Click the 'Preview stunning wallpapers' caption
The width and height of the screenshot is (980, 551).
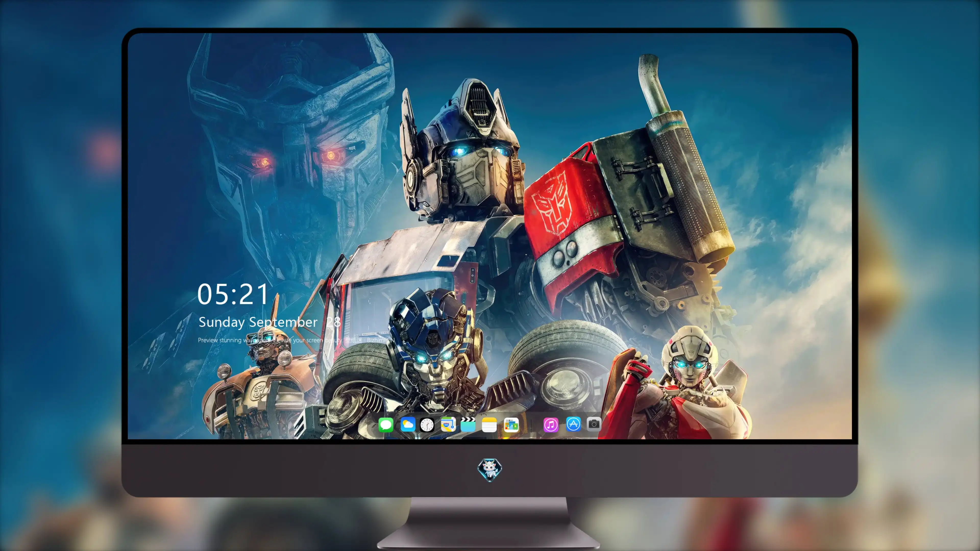pos(296,340)
